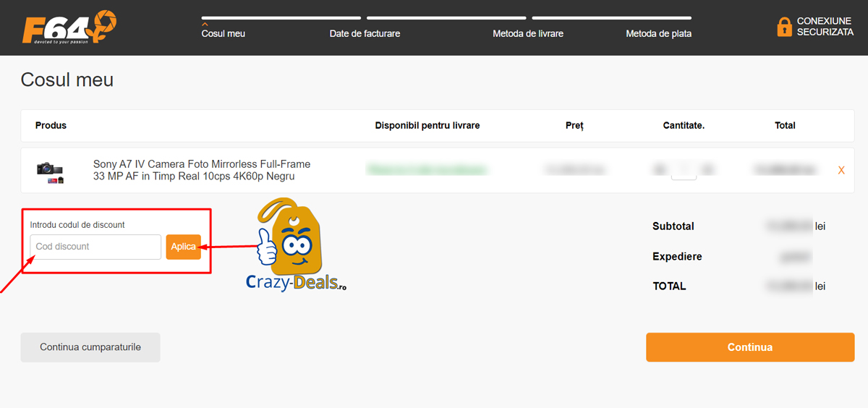Proceed with the orange Continua button
Screen dimensions: 868x408
750,347
